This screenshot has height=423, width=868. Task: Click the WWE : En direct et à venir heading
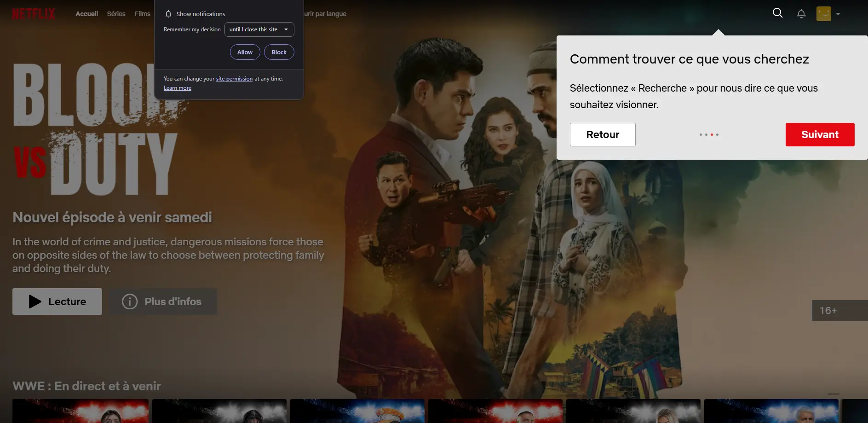pos(86,386)
